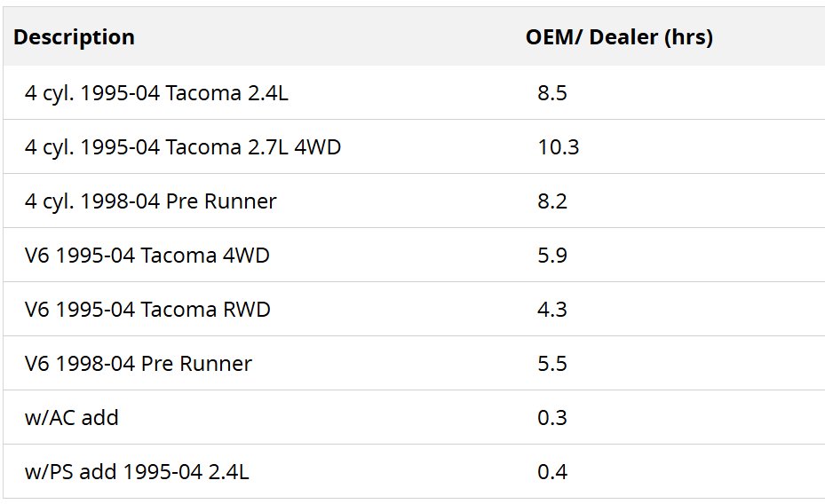Click the word Tacoma in the 2.7L 4WD row

(x=203, y=147)
